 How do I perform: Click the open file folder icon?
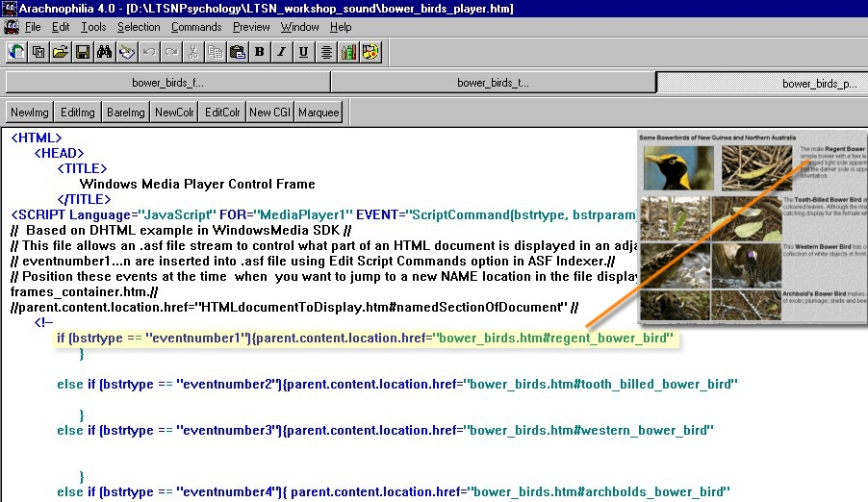[61, 52]
